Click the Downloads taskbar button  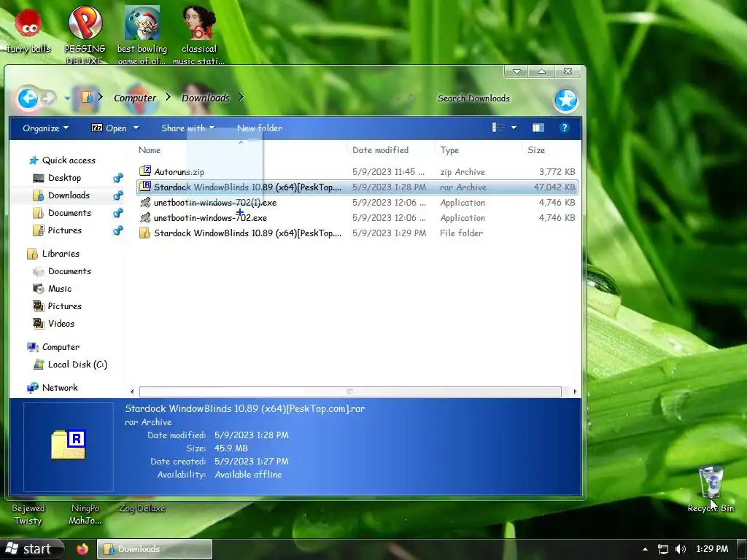155,549
